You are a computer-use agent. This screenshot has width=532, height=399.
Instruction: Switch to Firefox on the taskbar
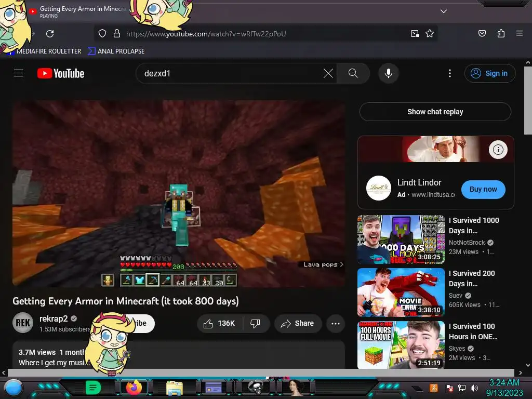pos(134,388)
